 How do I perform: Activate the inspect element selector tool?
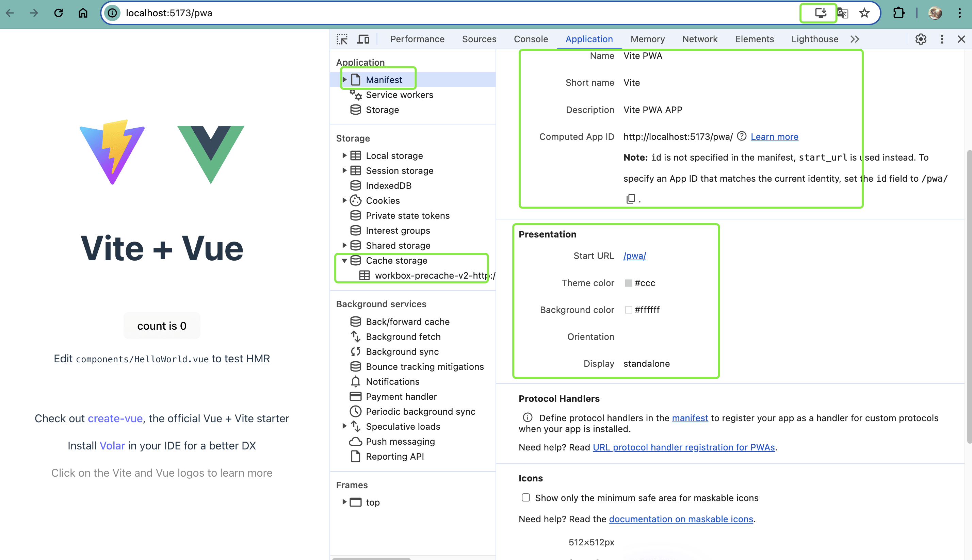[x=342, y=39]
